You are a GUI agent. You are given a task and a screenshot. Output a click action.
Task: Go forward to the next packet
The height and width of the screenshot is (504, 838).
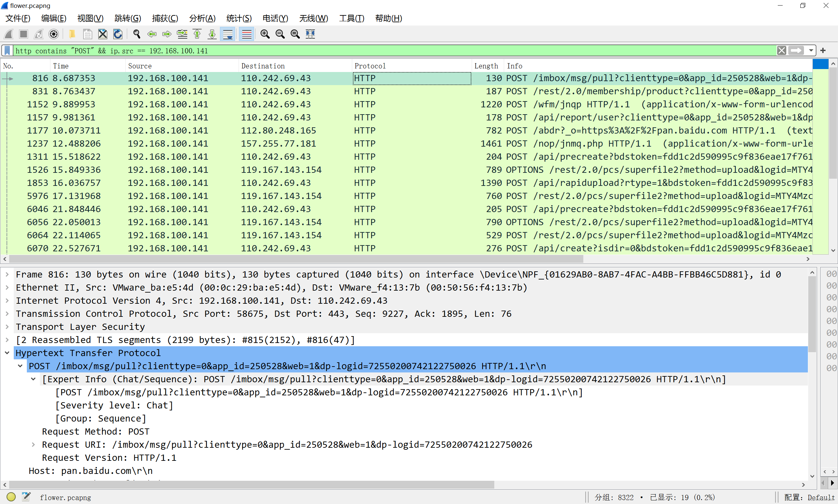pyautogui.click(x=167, y=34)
